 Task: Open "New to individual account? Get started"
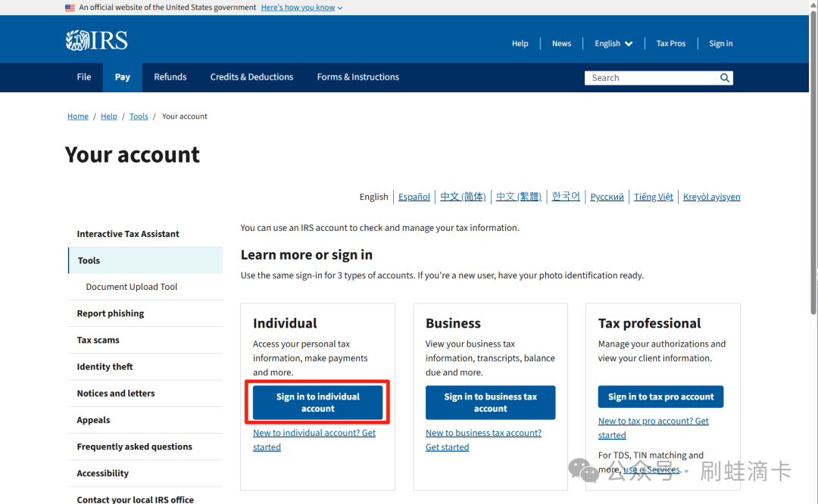[x=314, y=440]
